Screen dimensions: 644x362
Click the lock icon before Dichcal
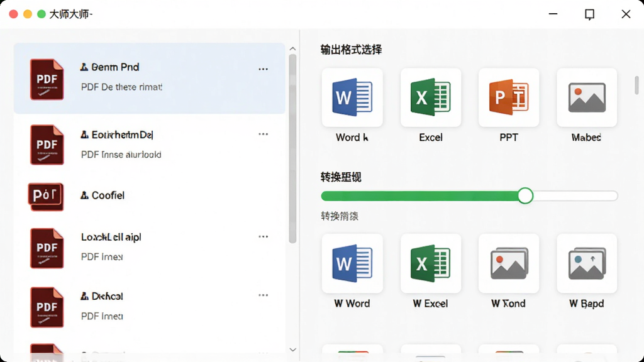coord(84,296)
